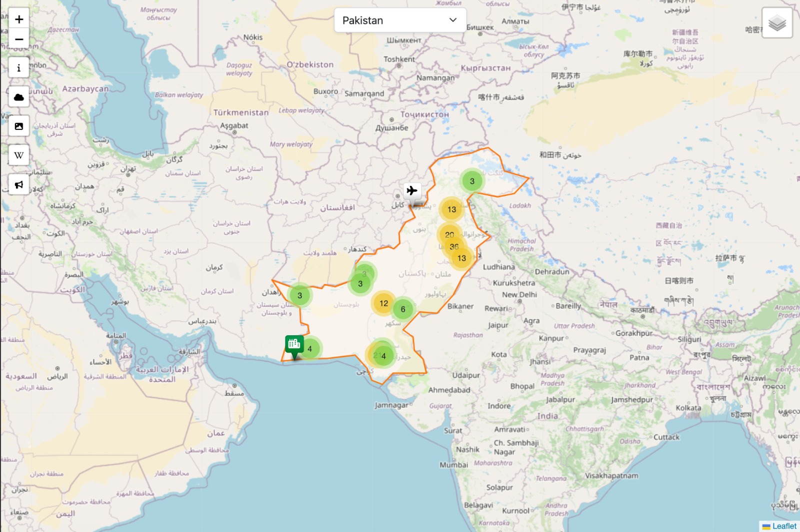Open the info button in left toolbar
Screen dimensions: 800x532
19,68
